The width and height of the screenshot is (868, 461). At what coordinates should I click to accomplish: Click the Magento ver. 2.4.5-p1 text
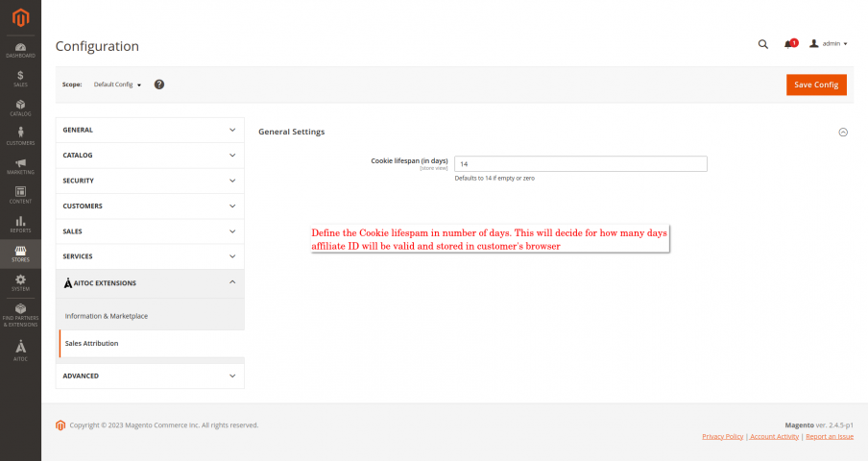(x=819, y=425)
